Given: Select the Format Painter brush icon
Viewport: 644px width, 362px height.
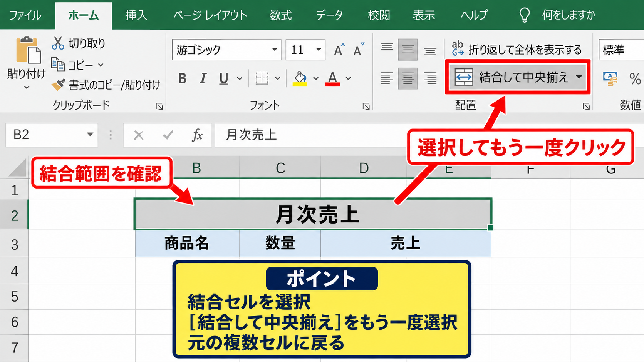Looking at the screenshot, I should tap(58, 85).
